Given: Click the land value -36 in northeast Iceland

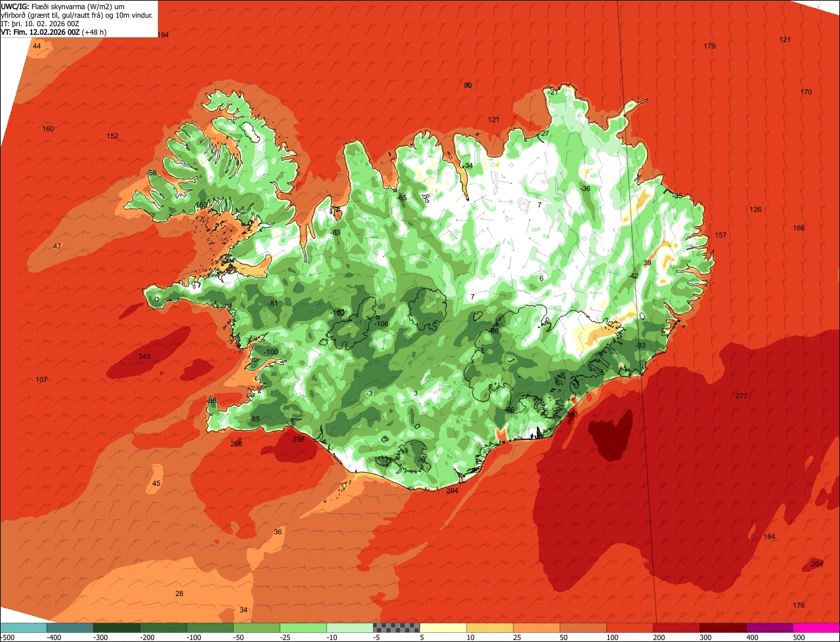Looking at the screenshot, I should 585,188.
